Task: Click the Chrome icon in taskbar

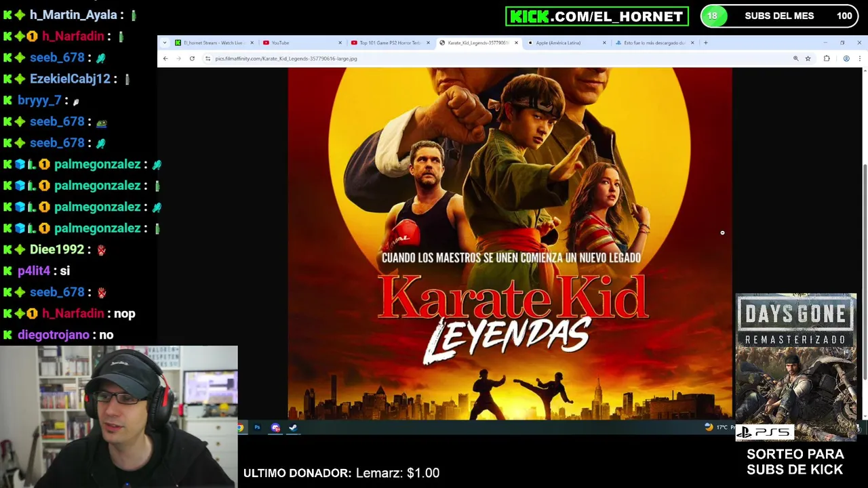Action: tap(240, 428)
